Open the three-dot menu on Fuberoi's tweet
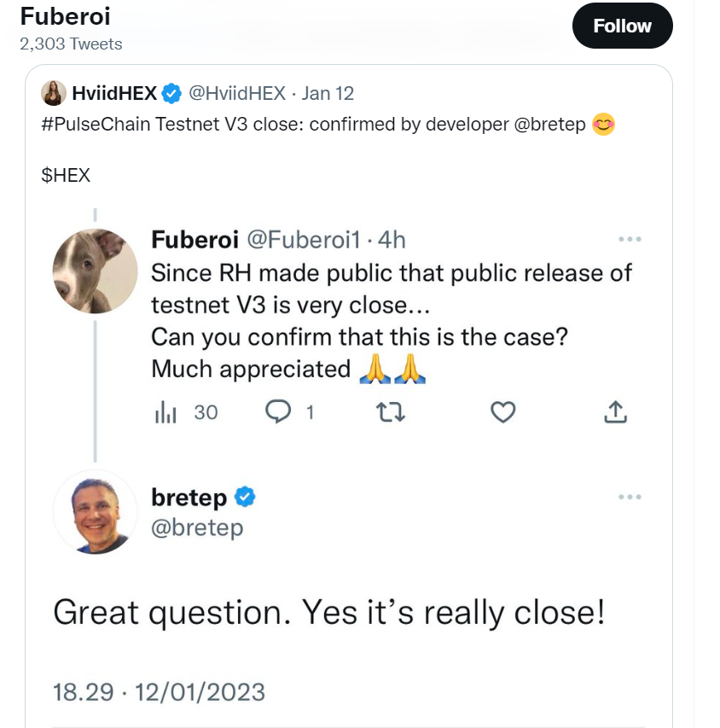The image size is (720, 728). coord(630,239)
